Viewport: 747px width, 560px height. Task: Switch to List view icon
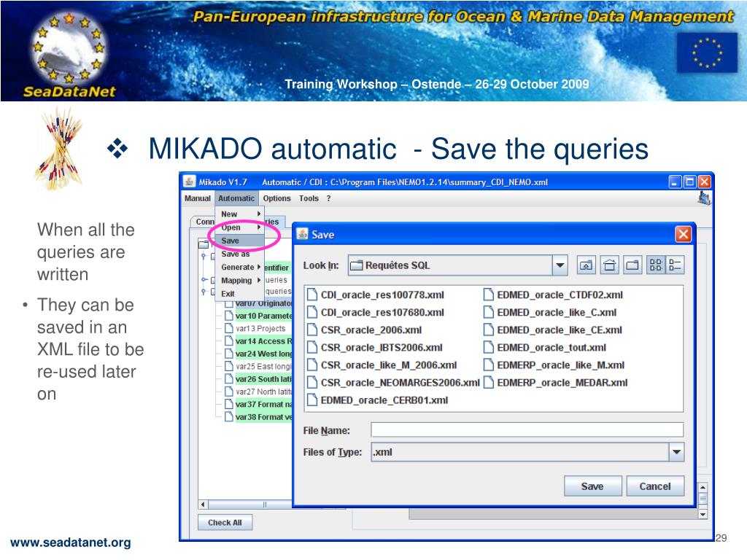[656, 265]
